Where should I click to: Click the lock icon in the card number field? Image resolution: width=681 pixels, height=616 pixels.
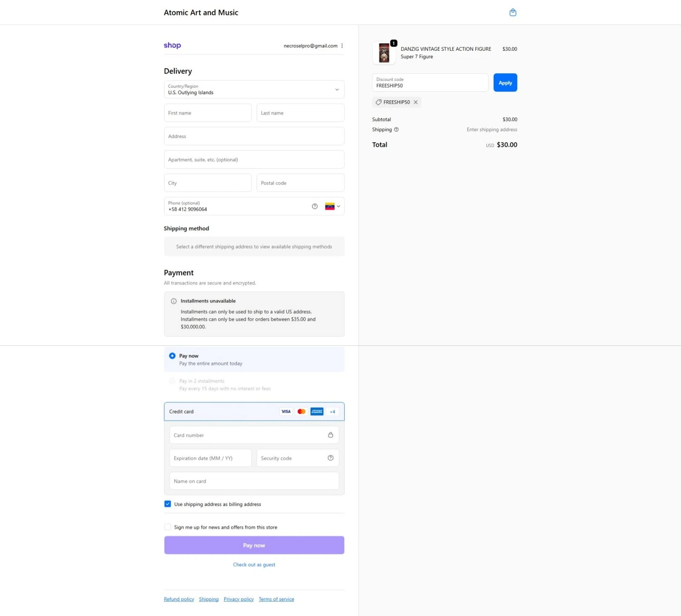pyautogui.click(x=331, y=435)
